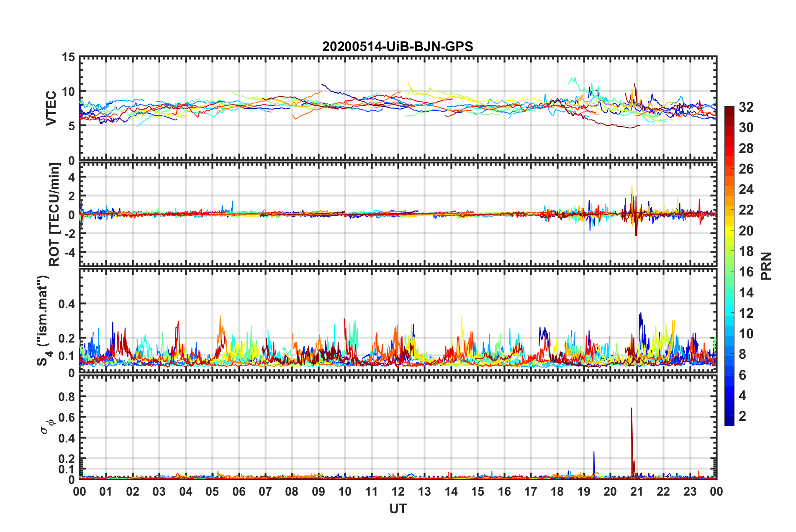Click ROT axis tick label -2
Viewport: 796px width, 532px height.
(x=69, y=233)
